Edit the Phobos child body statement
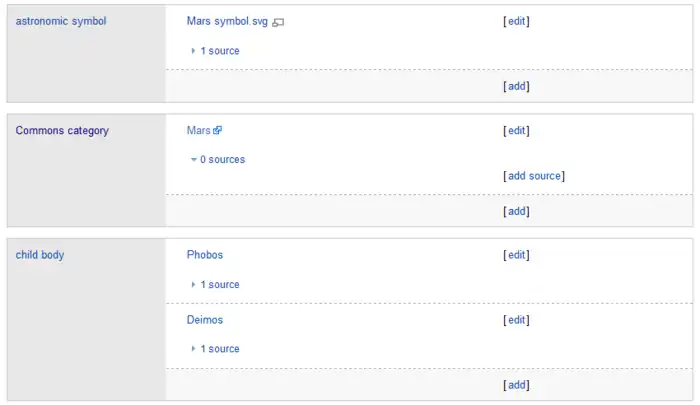The image size is (700, 405). 516,255
